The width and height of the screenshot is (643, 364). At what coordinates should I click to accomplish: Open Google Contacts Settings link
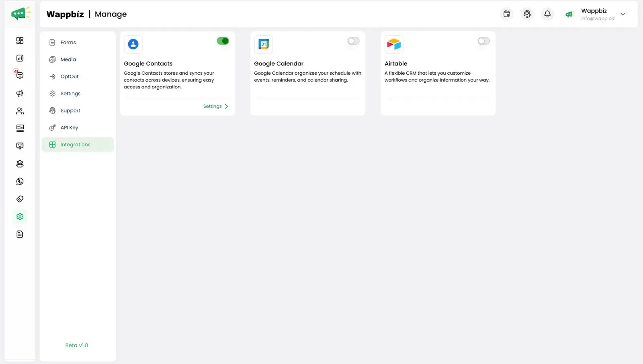[213, 106]
